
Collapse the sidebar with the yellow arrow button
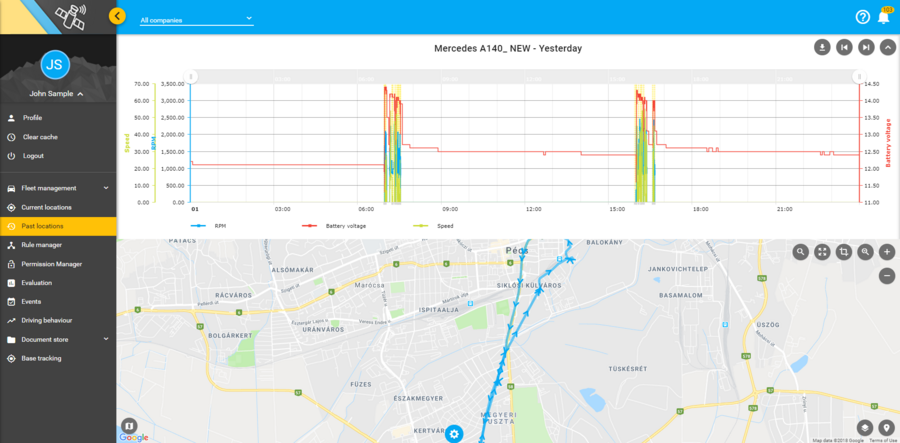coord(118,16)
